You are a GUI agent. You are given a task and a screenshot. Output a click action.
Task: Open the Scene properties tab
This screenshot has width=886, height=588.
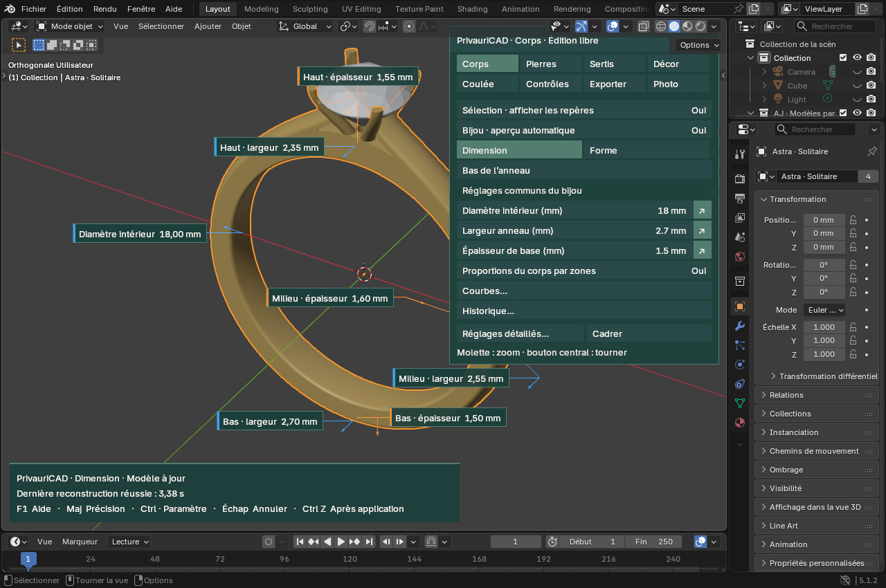pos(740,237)
